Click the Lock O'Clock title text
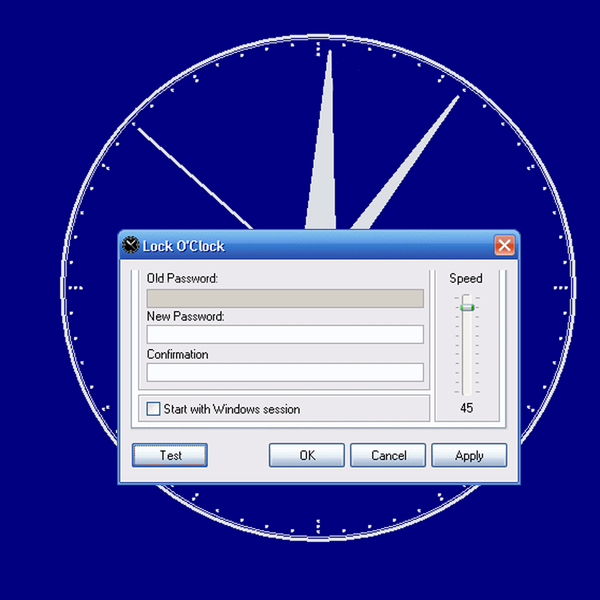Image resolution: width=600 pixels, height=600 pixels. point(183,246)
